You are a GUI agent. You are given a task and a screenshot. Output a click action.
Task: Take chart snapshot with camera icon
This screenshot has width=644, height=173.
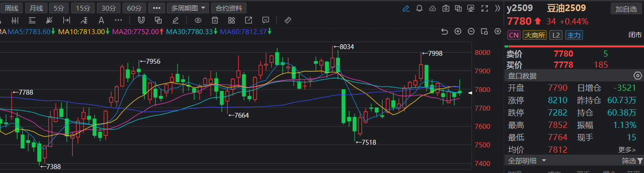[446, 8]
